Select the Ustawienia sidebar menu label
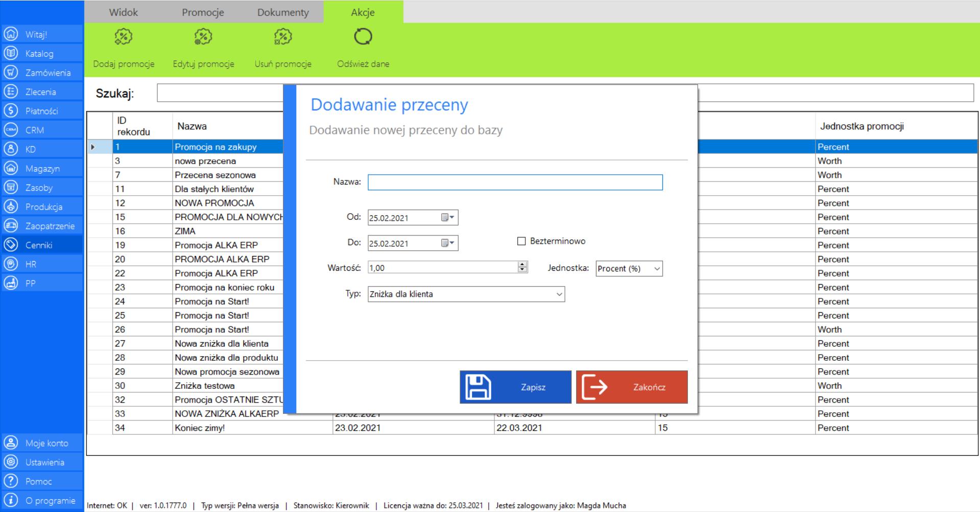 pyautogui.click(x=45, y=462)
